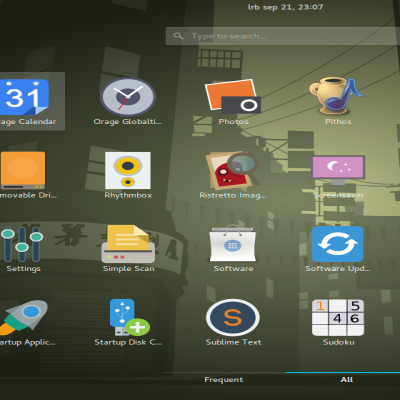Open the Screensaver monitor icon
Viewport: 400px width, 400px height.
click(x=338, y=170)
